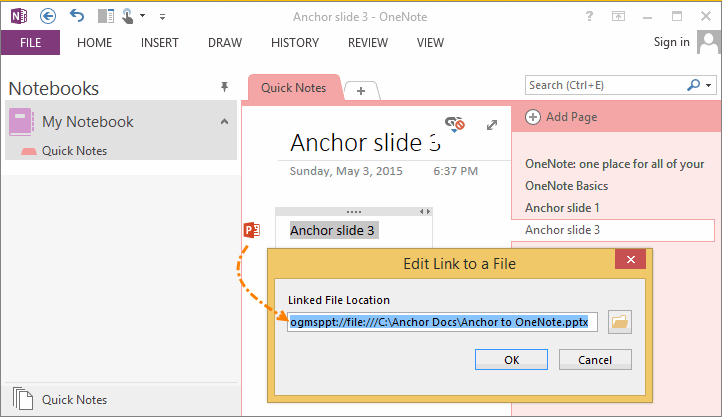Undo the last action
Image resolution: width=722 pixels, height=417 pixels.
[x=77, y=16]
